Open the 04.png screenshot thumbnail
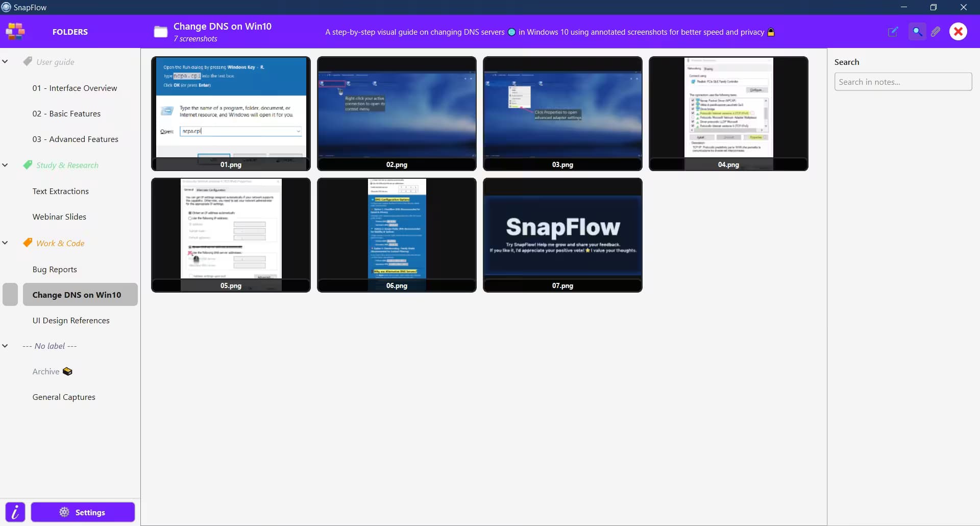This screenshot has height=526, width=980. coord(728,113)
